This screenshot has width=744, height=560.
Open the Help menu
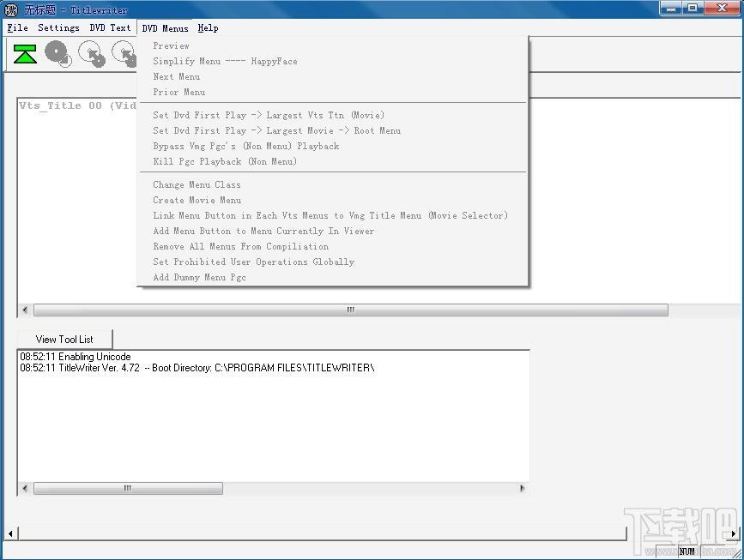[208, 28]
